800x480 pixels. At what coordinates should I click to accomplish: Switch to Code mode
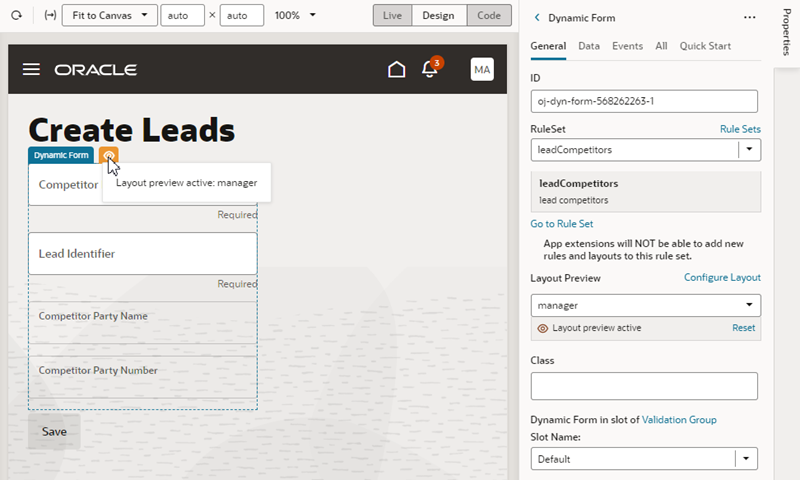click(489, 15)
